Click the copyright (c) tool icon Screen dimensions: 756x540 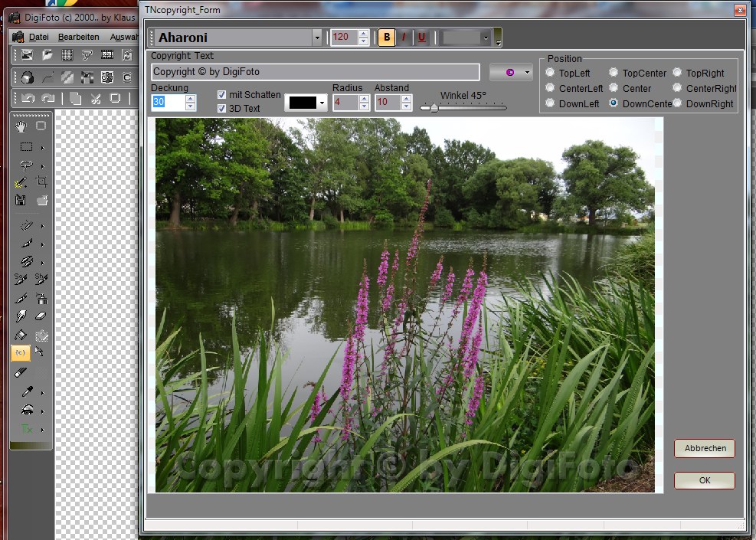click(x=20, y=352)
